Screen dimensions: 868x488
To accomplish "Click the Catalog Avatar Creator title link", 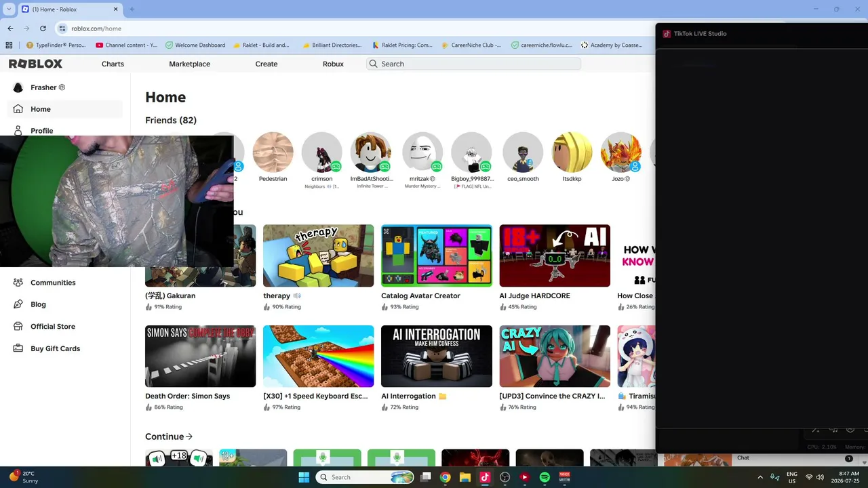I will 420,296.
